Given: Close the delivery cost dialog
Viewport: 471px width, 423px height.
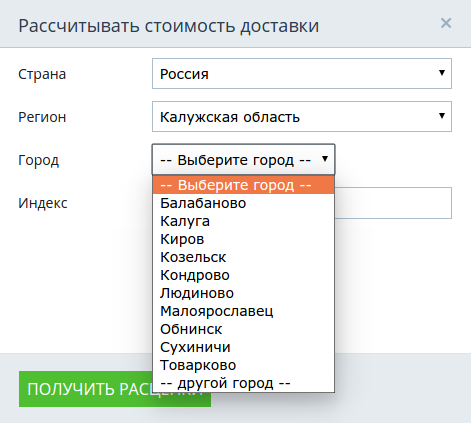Looking at the screenshot, I should [446, 23].
